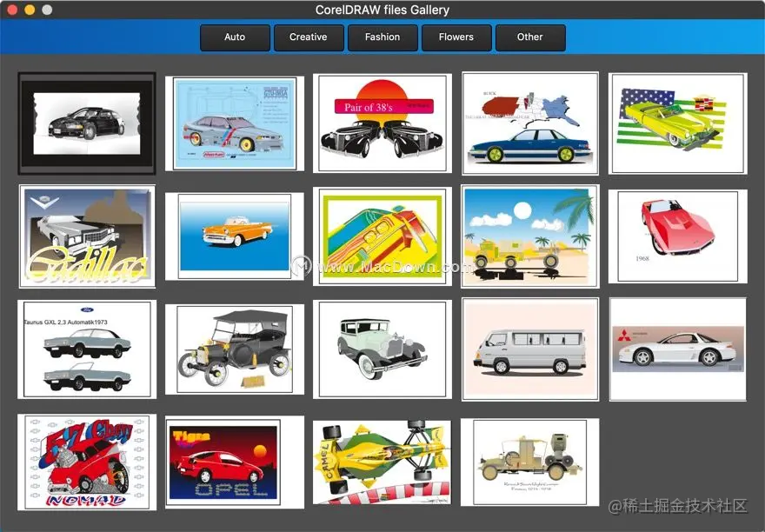Open the Auto category tab
Image resolution: width=765 pixels, height=532 pixels.
point(235,37)
